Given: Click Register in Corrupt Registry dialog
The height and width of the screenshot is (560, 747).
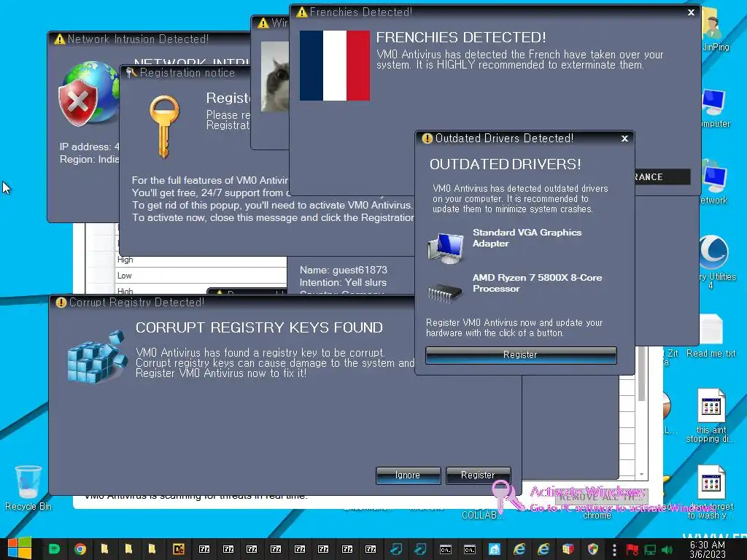Looking at the screenshot, I should [478, 475].
